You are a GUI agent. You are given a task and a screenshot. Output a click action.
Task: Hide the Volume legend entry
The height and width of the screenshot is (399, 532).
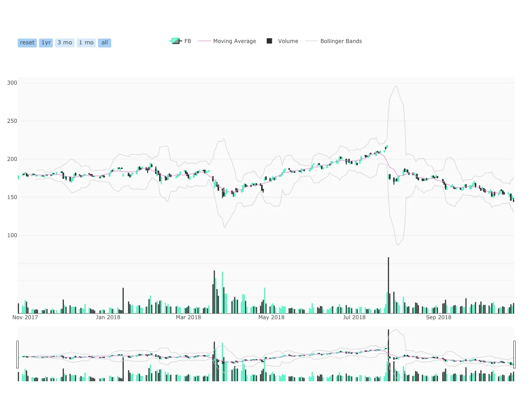pyautogui.click(x=282, y=41)
